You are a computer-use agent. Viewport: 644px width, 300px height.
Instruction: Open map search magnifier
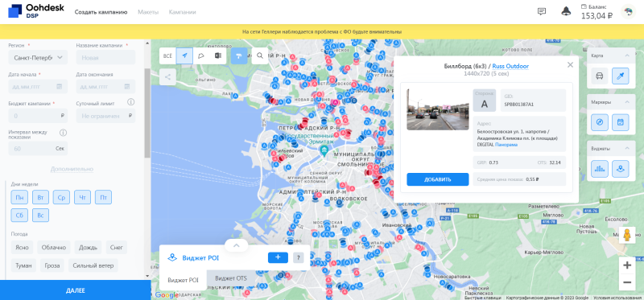point(260,55)
